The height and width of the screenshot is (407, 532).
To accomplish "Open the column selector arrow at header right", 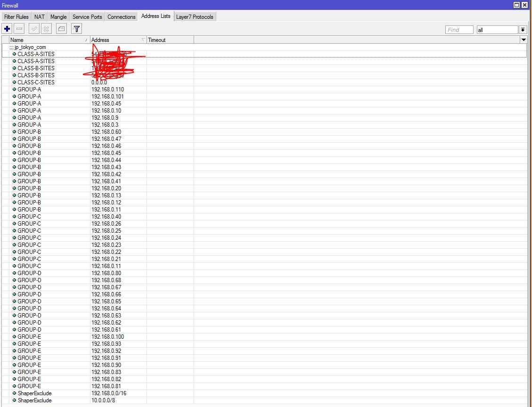I will pyautogui.click(x=524, y=40).
